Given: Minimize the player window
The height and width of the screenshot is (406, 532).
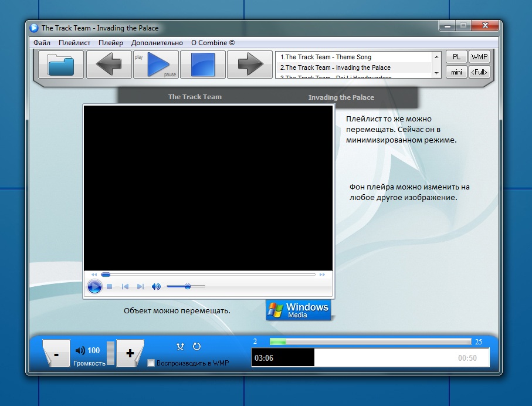Looking at the screenshot, I should pos(448,25).
